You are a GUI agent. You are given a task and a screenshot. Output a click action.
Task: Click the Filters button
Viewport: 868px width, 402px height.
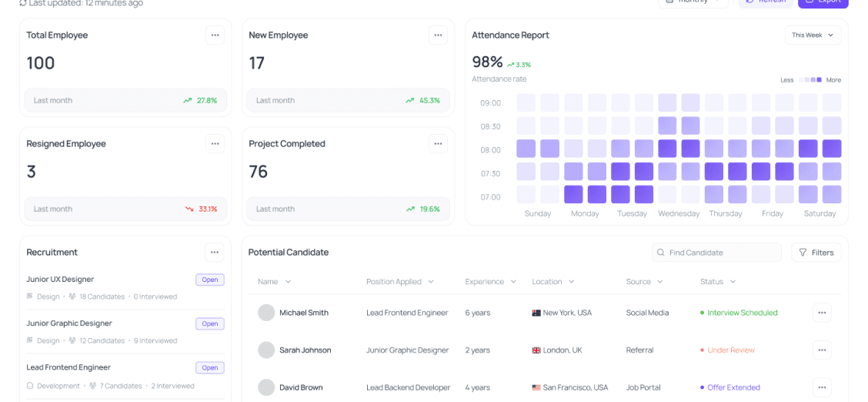816,253
